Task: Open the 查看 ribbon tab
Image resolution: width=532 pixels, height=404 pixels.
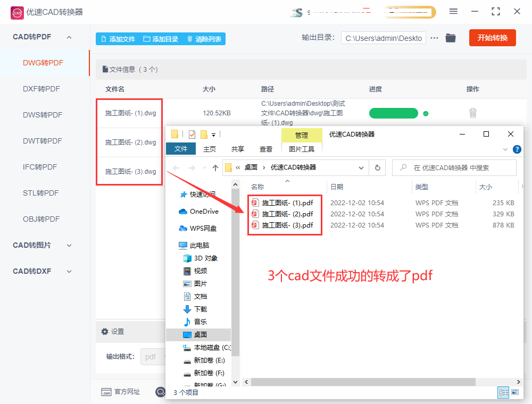Action: [265, 149]
